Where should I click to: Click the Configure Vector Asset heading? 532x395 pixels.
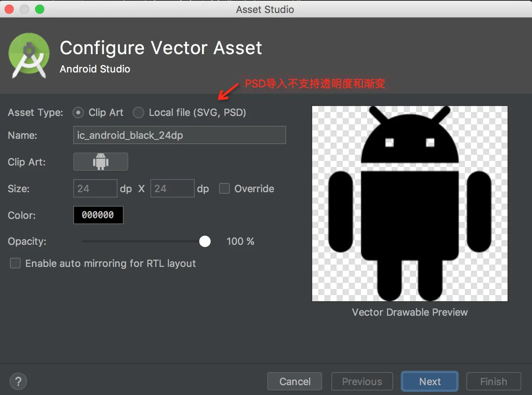tap(161, 48)
